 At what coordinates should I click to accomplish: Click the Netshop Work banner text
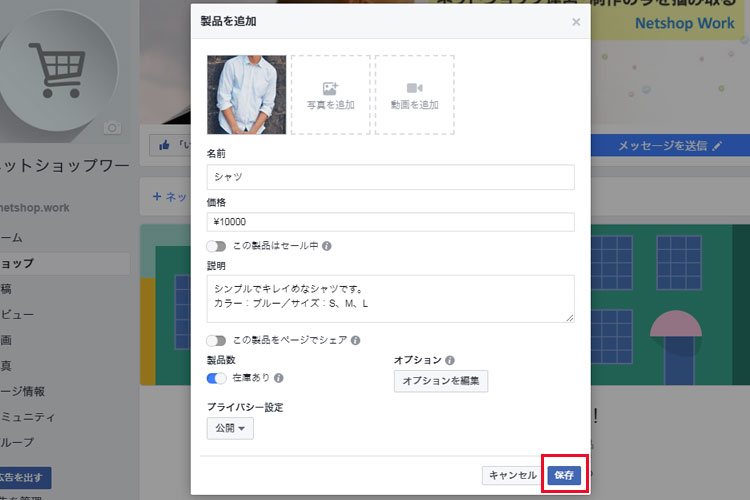684,23
